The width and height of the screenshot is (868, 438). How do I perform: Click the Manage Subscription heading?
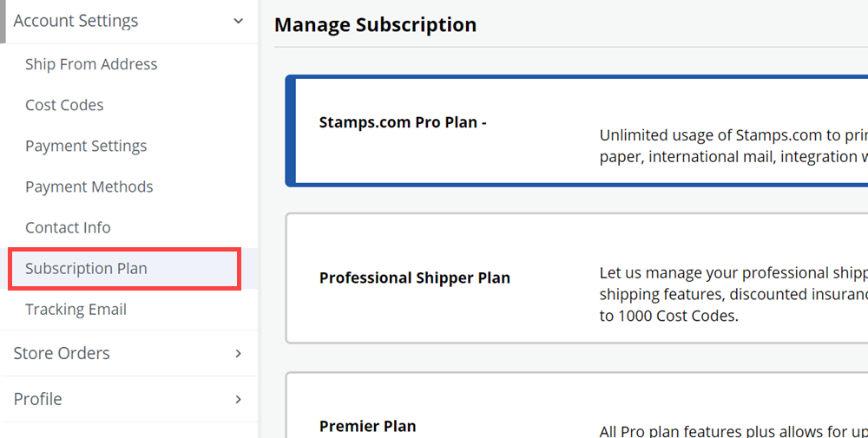(x=375, y=25)
